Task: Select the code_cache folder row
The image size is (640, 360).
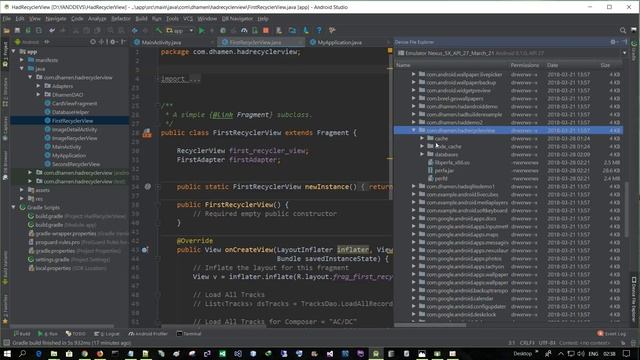Action: pos(508,147)
